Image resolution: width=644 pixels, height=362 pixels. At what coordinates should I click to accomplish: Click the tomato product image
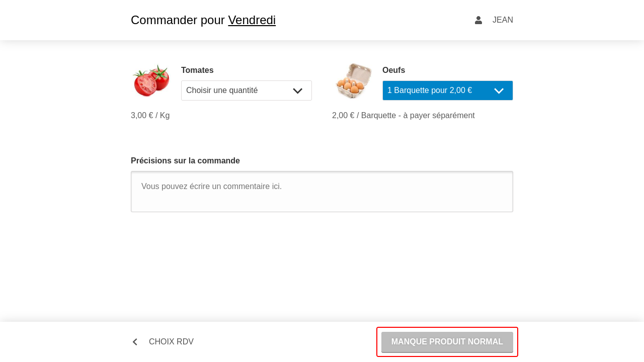151,80
